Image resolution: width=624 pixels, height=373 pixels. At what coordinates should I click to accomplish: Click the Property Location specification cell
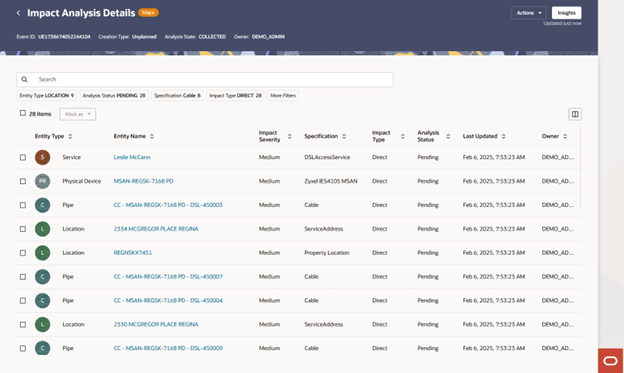327,253
